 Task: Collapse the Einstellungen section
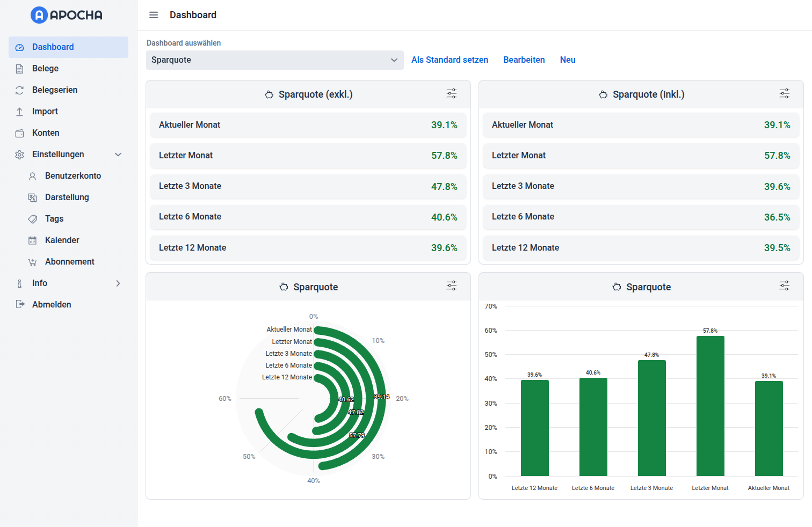tap(118, 154)
